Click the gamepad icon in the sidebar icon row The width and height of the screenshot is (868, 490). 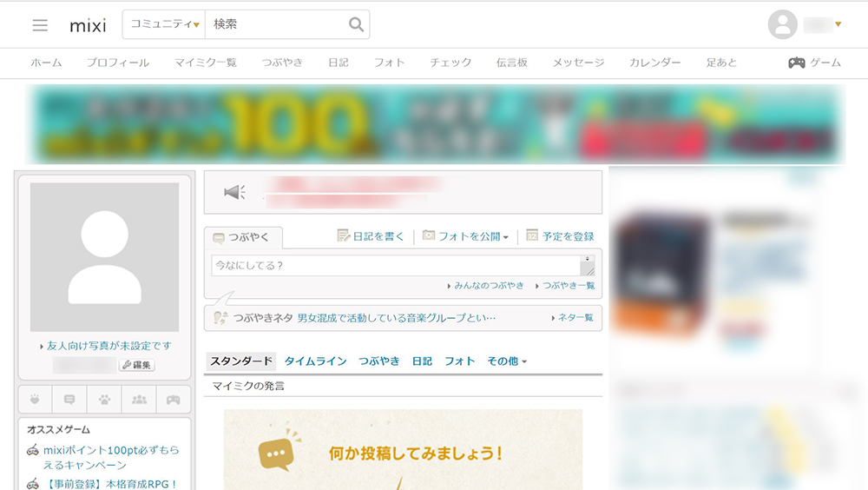[x=174, y=400]
